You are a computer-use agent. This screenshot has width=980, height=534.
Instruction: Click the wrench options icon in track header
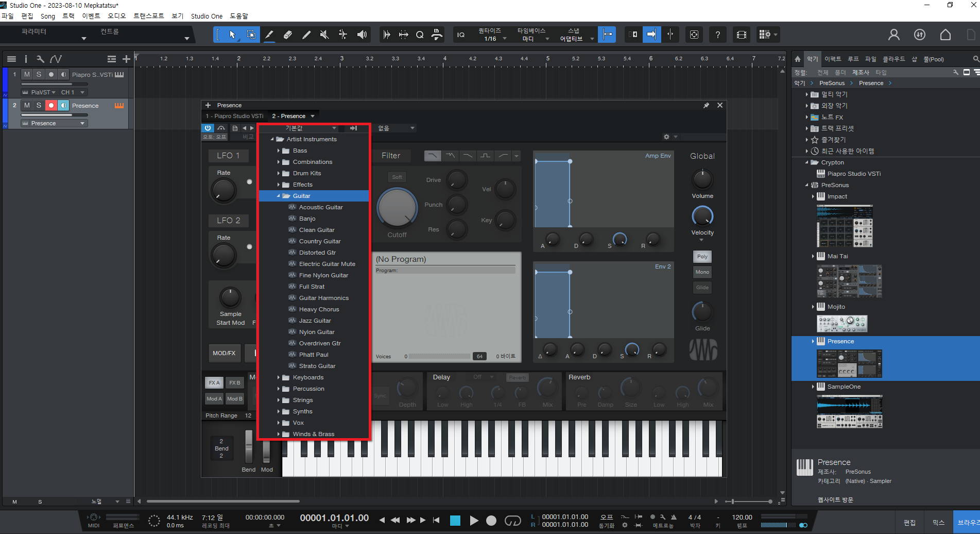[40, 59]
